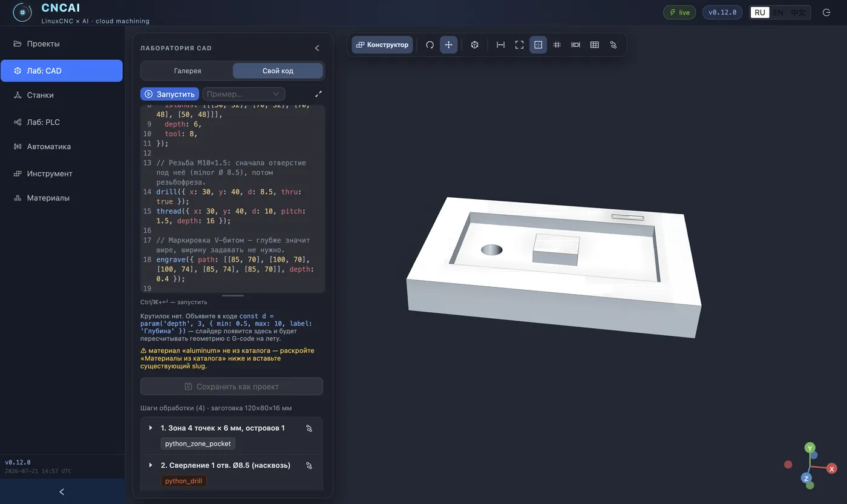847x504 pixels.
Task: Expand step 2 Сверление 1 отв.
Action: (x=151, y=465)
